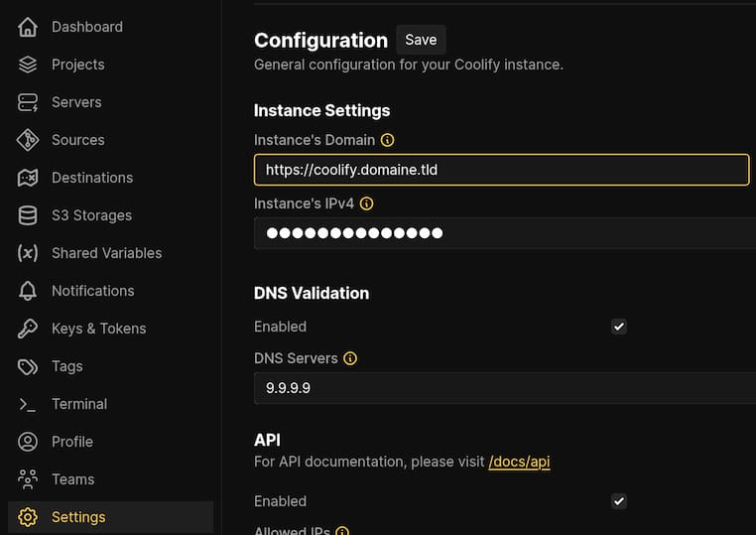
Task: Click the S3 Storages database icon
Action: [28, 215]
